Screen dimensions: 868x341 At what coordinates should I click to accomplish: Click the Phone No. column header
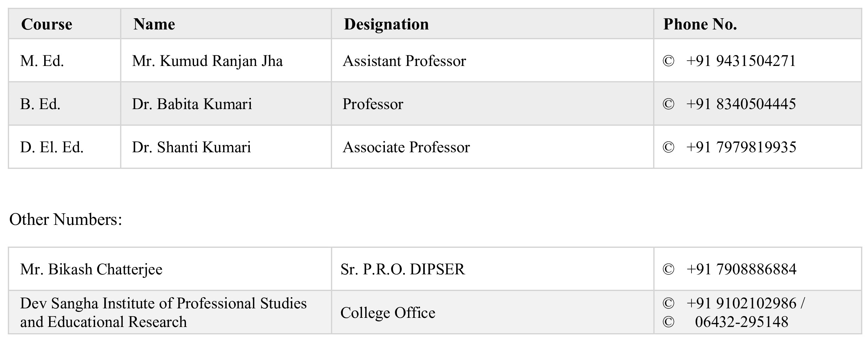[x=700, y=24]
